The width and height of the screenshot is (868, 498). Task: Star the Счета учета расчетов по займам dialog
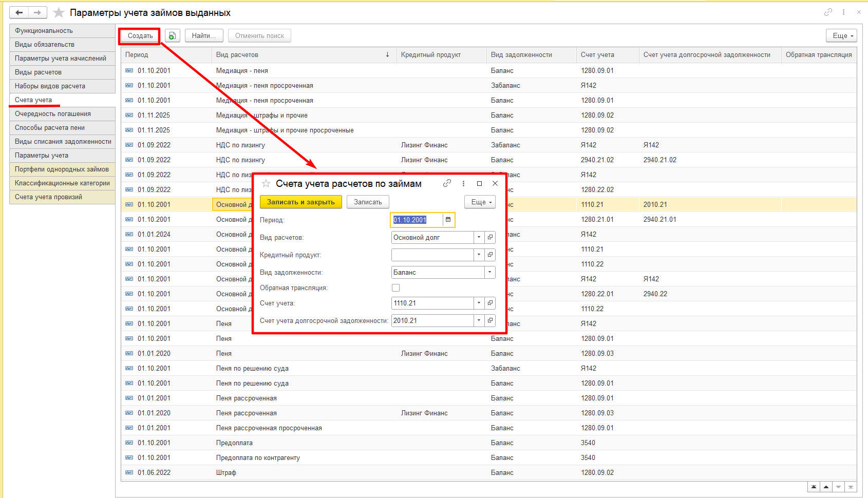click(x=266, y=183)
